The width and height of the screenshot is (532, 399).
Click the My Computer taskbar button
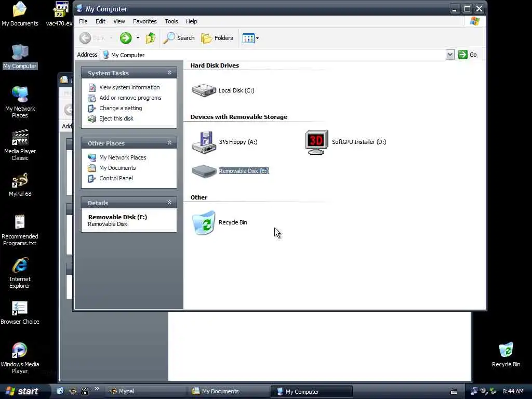[x=311, y=392]
